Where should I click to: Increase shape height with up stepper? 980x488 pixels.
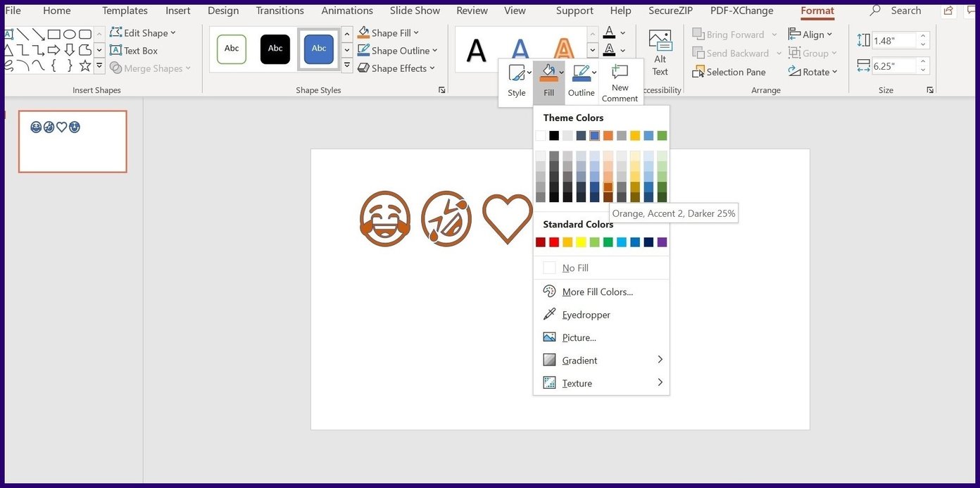point(924,37)
